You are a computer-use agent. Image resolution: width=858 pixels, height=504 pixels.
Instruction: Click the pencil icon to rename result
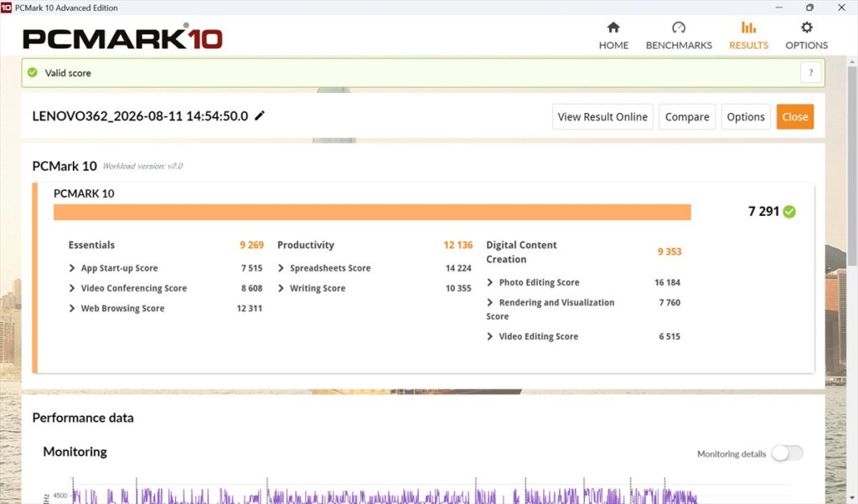pyautogui.click(x=260, y=116)
